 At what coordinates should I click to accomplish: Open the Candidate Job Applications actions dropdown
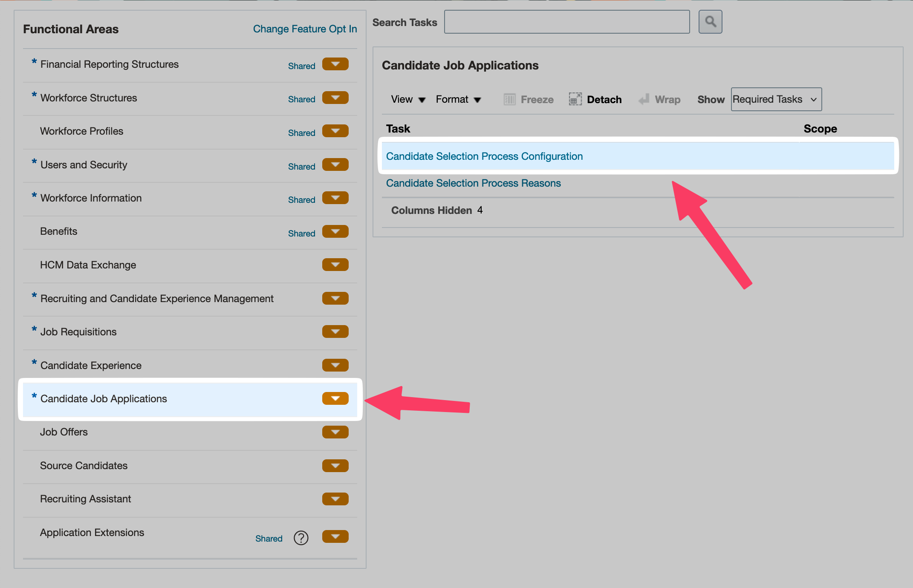335,398
